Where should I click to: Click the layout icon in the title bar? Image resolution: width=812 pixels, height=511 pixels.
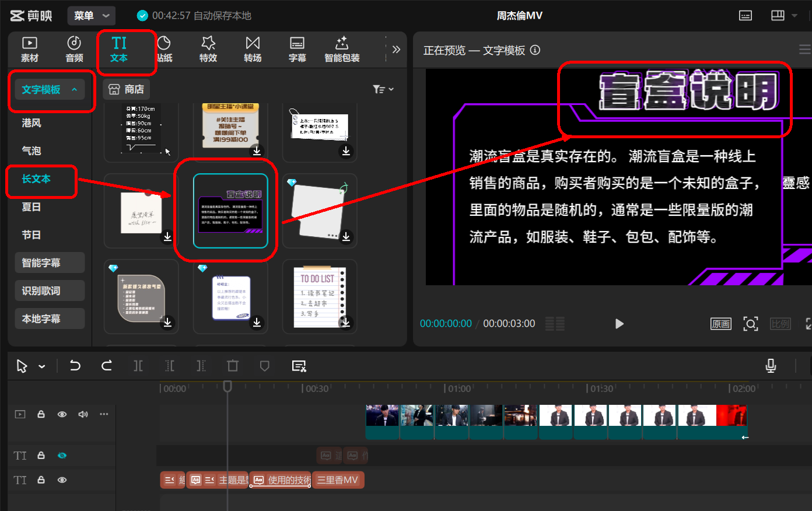pos(778,16)
